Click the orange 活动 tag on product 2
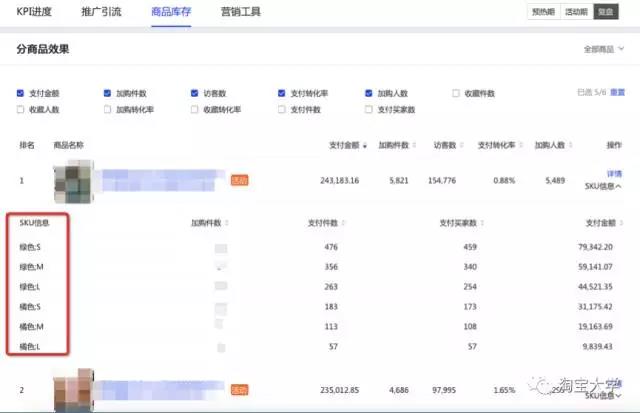This screenshot has width=640, height=413. [240, 389]
